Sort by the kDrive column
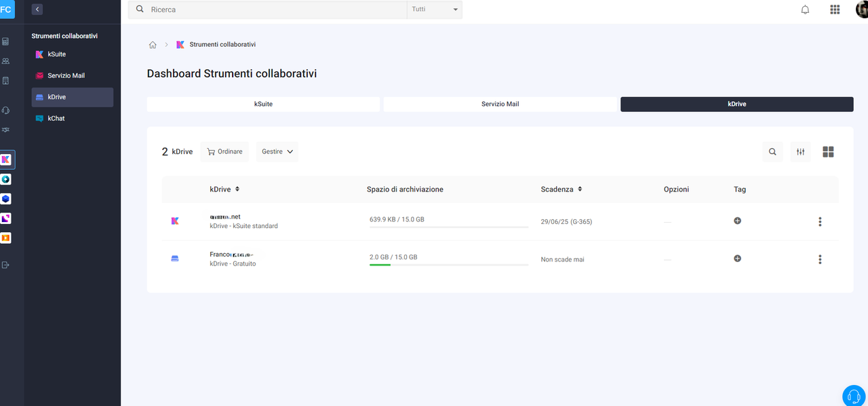Screen dimensions: 868x406 [224, 189]
